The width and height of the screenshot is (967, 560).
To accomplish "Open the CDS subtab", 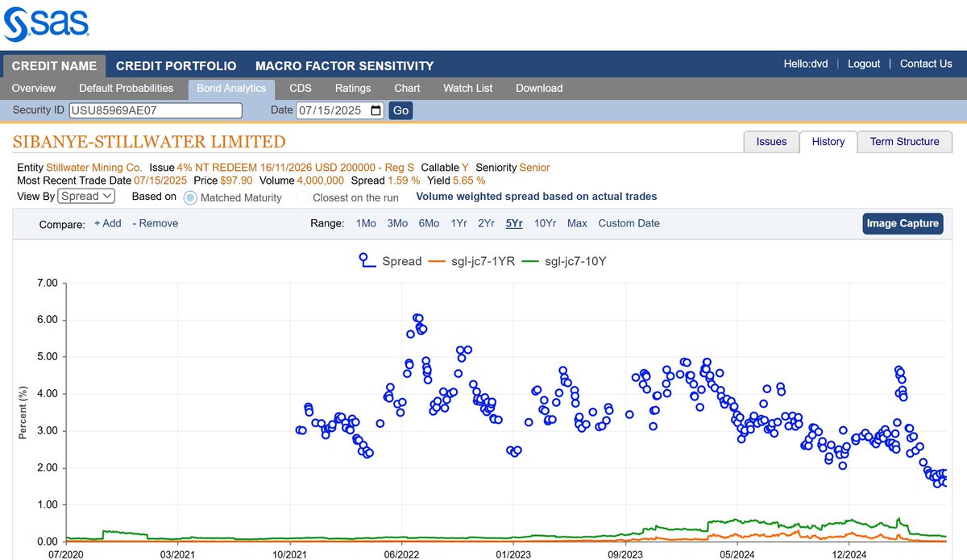I will (301, 88).
